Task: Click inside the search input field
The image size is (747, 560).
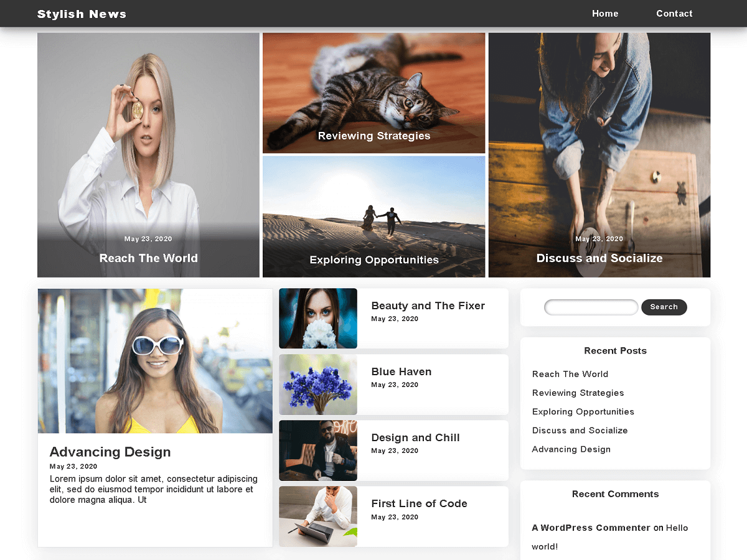Action: 590,307
